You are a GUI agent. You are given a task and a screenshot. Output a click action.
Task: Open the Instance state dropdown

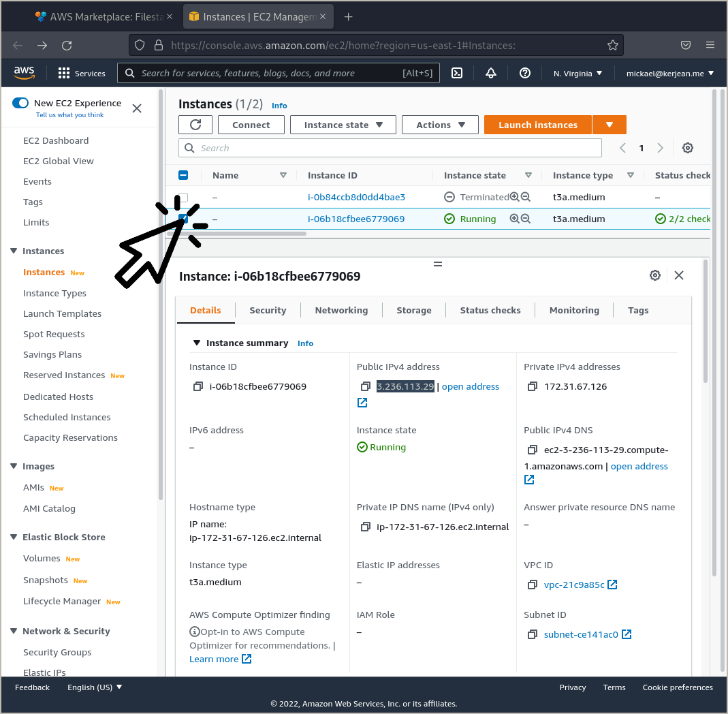[343, 125]
